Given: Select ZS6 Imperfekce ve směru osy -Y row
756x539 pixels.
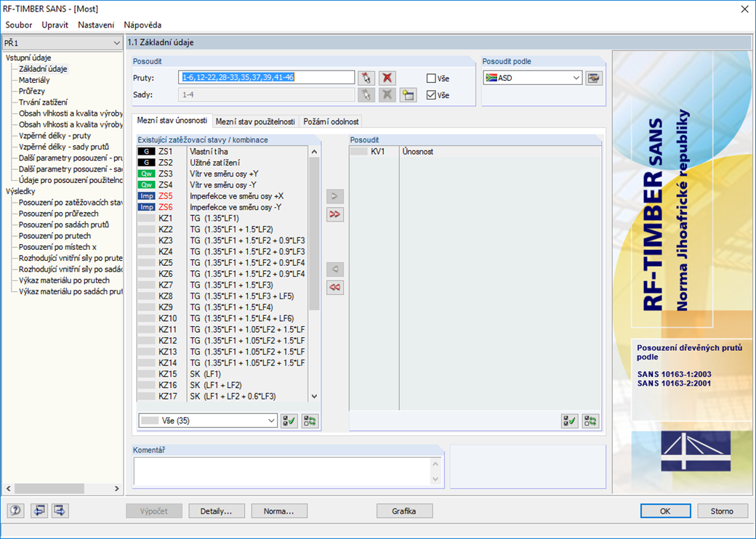Looking at the screenshot, I should [222, 207].
